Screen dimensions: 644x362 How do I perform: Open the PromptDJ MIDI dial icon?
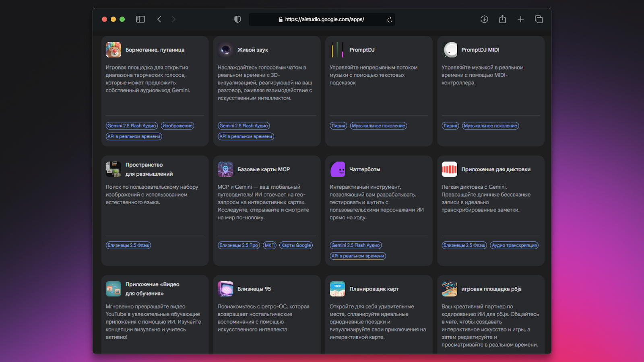click(x=450, y=50)
